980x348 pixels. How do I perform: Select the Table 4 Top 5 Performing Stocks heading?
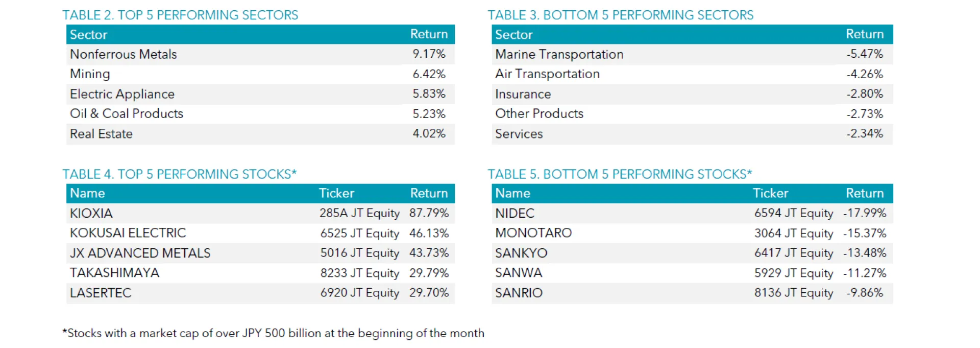pyautogui.click(x=179, y=174)
